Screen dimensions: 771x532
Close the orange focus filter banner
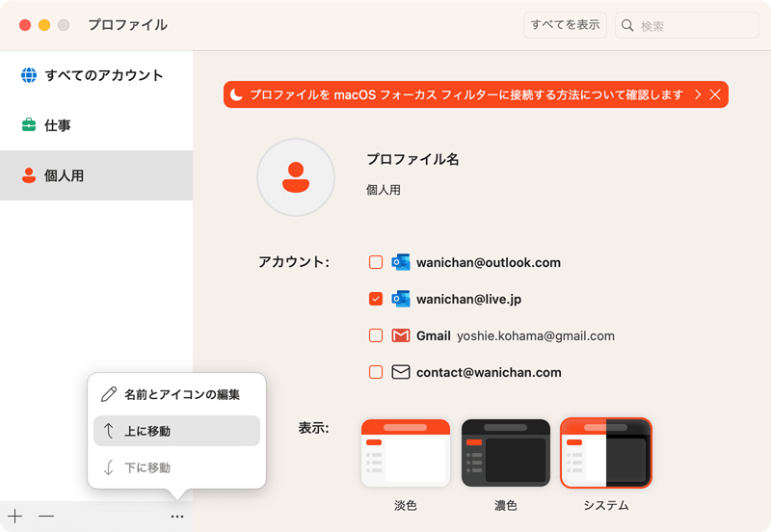[x=715, y=94]
